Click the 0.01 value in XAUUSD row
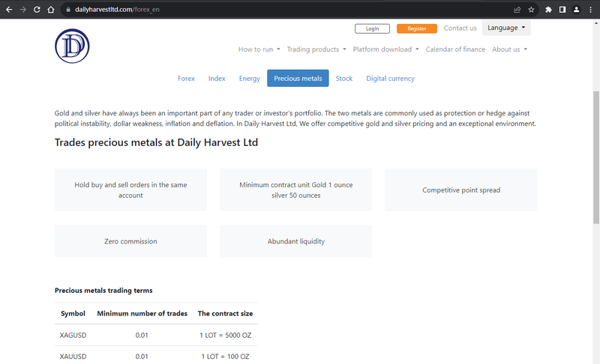The width and height of the screenshot is (600, 364). tap(142, 357)
